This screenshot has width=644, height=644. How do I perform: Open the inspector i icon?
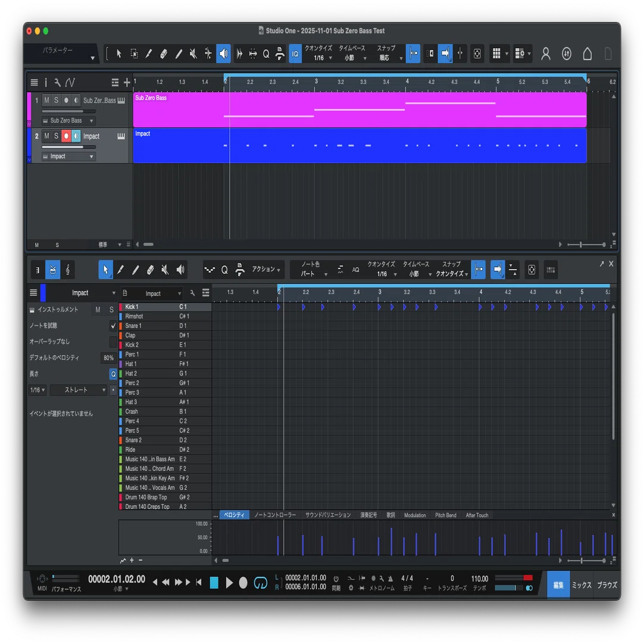46,83
